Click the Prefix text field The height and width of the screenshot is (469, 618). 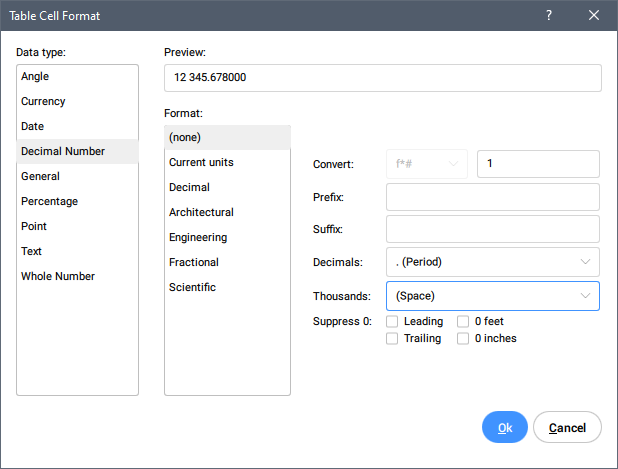click(x=492, y=197)
